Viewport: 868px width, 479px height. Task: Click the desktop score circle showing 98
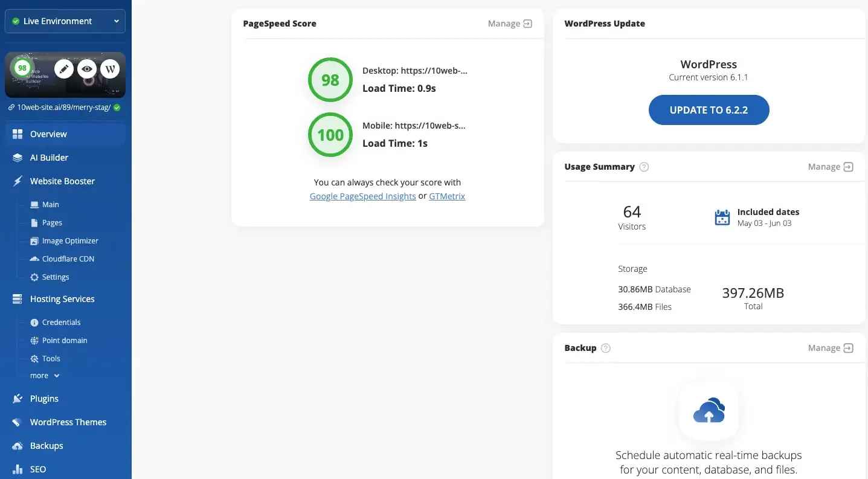coord(330,80)
